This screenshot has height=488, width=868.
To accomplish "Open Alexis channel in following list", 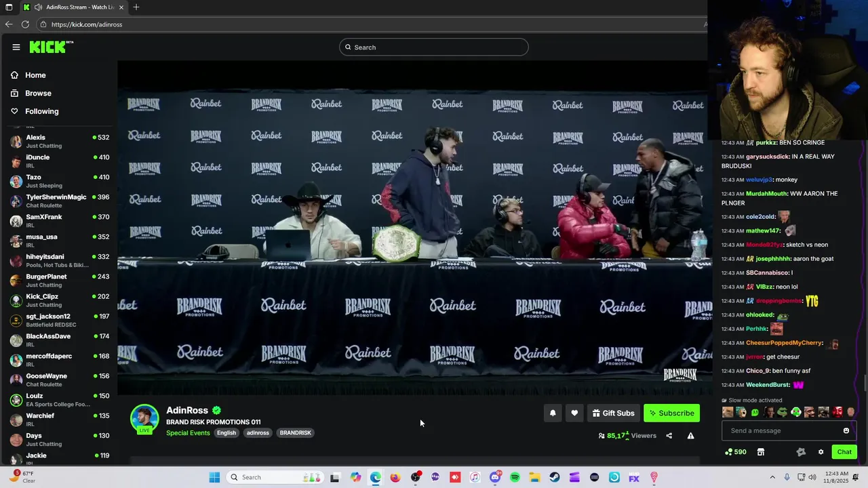I will pos(60,142).
